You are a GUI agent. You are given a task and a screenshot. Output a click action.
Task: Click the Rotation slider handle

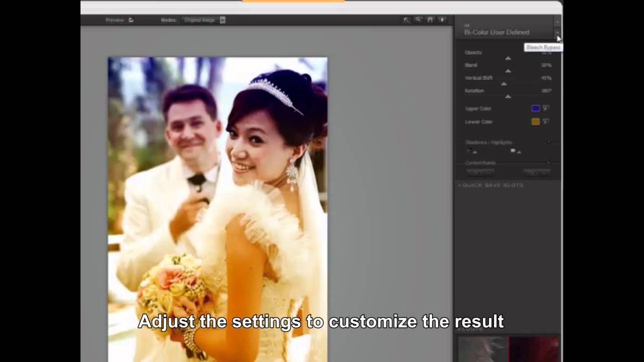508,97
